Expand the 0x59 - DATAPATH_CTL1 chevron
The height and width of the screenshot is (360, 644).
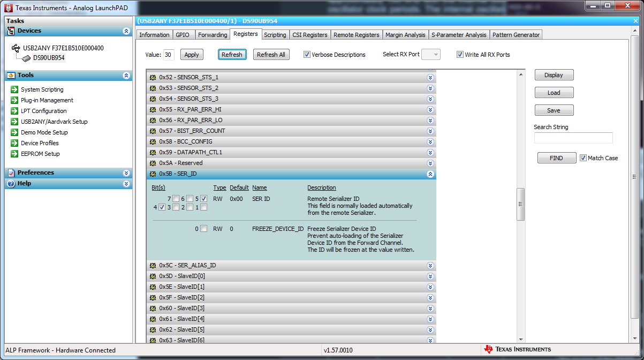click(430, 152)
